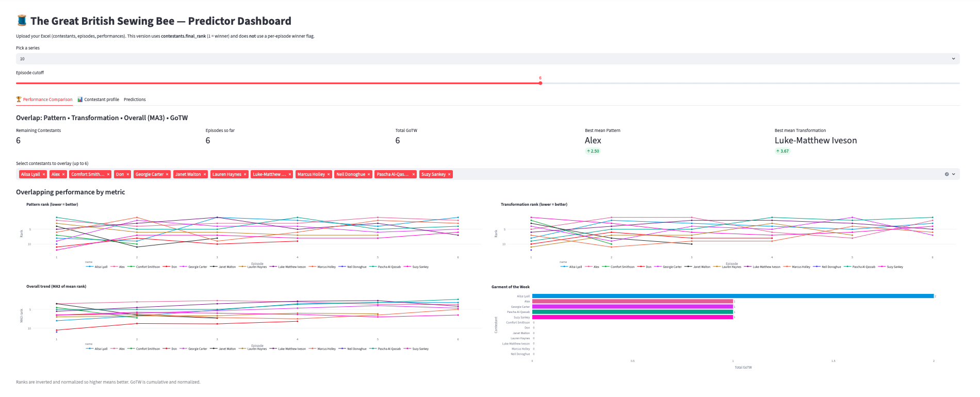Image resolution: width=980 pixels, height=397 pixels.
Task: Click x icon on Janet Walton tag
Action: point(205,174)
